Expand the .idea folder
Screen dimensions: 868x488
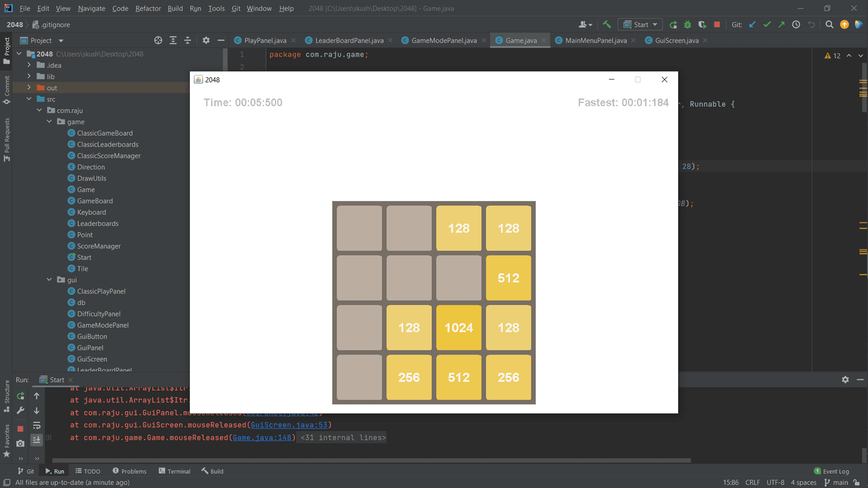coord(29,65)
